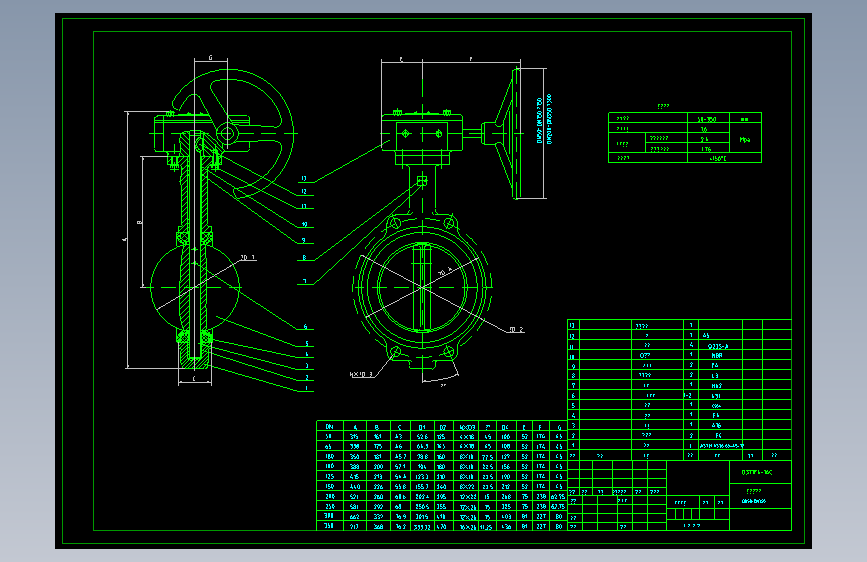
Task: Select the '4XΦD 3' bolt hole annotation
Action: (361, 374)
